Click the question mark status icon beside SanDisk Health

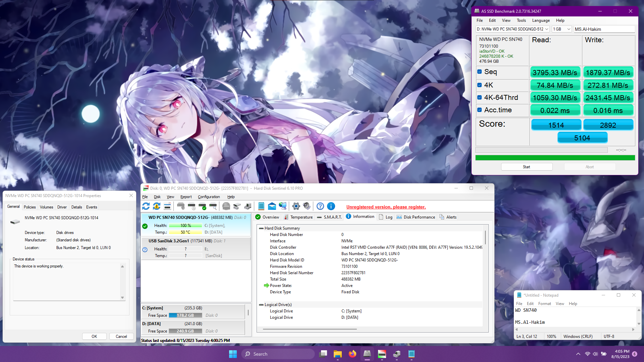click(145, 250)
